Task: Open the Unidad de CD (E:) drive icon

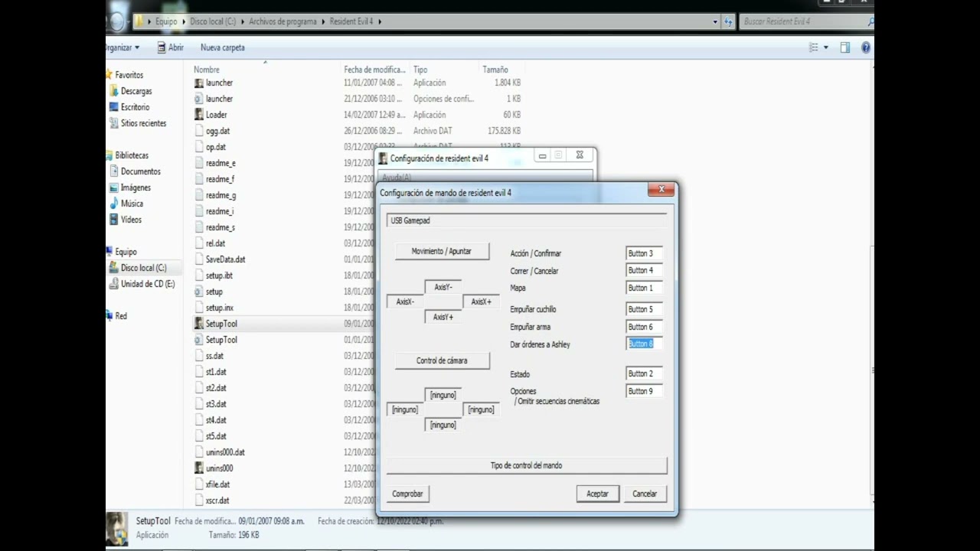Action: 114,284
